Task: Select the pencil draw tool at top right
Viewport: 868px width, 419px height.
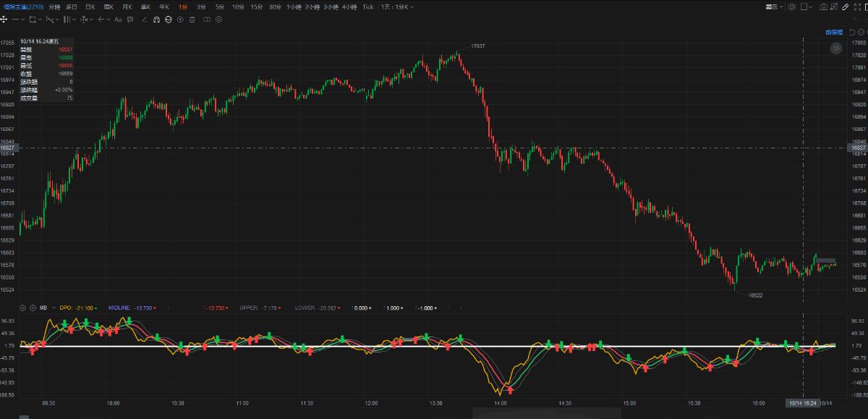Action: tap(846, 7)
